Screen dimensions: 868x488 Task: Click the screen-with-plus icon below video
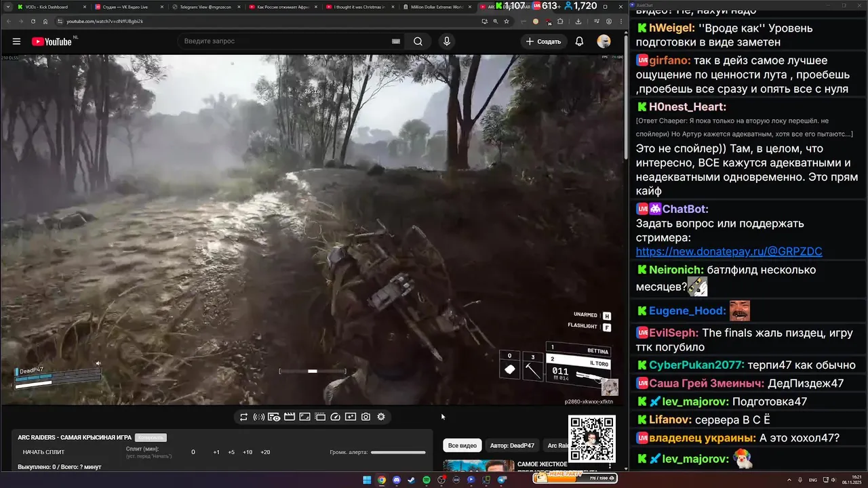[351, 417]
